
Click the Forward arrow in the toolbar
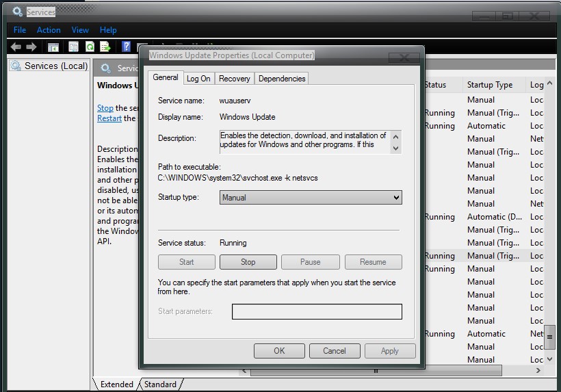31,47
